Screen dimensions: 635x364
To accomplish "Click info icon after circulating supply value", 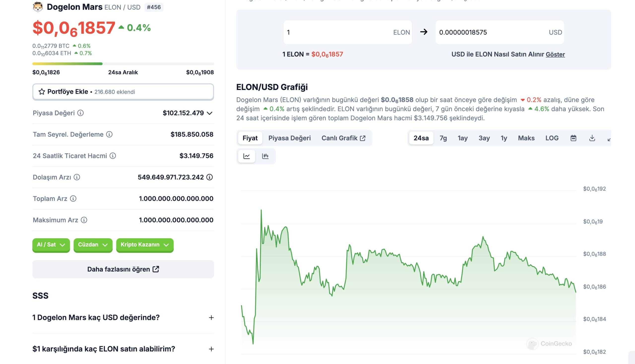I will tap(210, 177).
